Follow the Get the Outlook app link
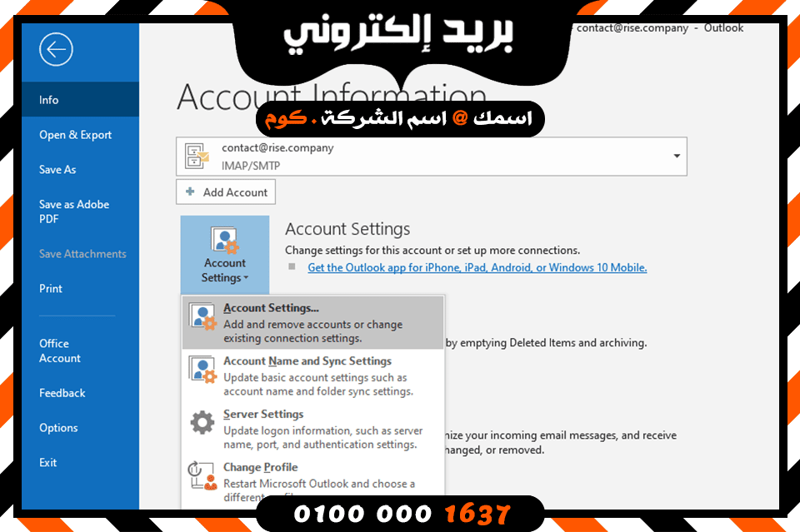800x532 pixels. [477, 267]
